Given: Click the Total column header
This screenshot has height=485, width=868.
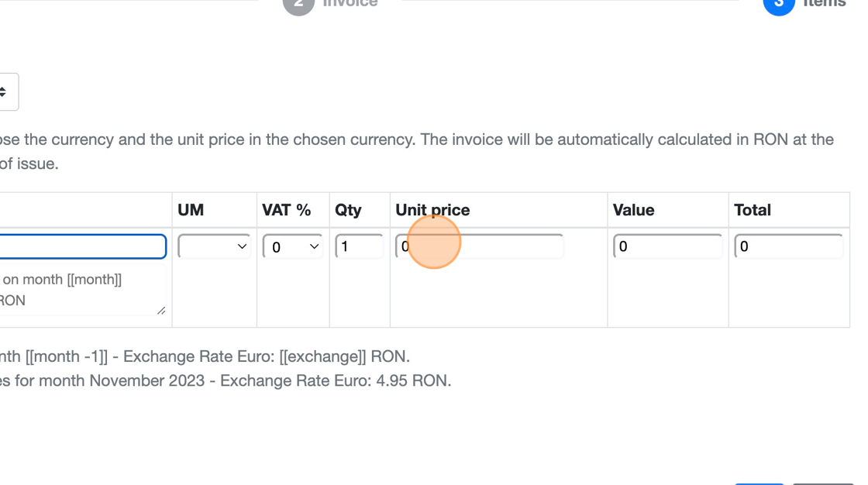Looking at the screenshot, I should 752,210.
